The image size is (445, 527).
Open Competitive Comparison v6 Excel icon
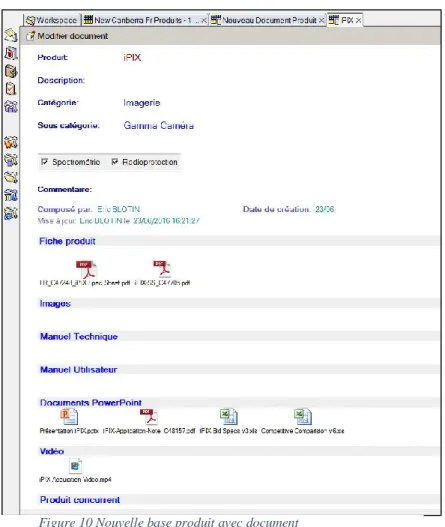pos(302,417)
